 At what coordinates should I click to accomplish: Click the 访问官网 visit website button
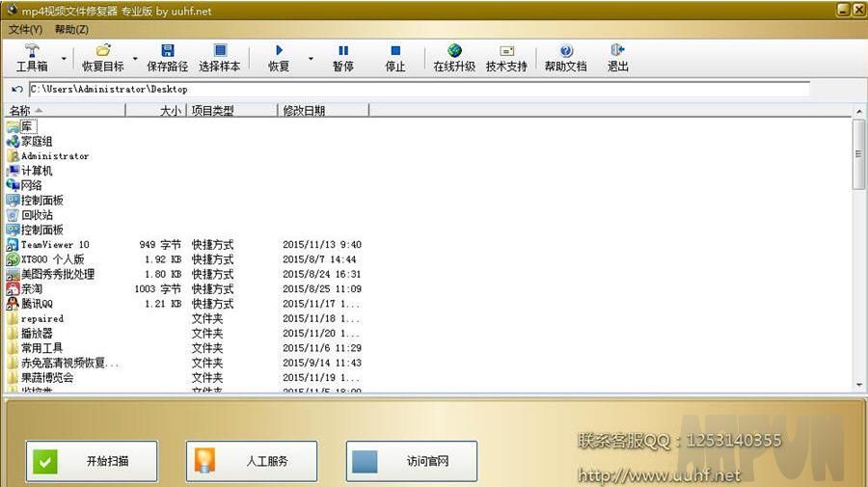pyautogui.click(x=412, y=461)
